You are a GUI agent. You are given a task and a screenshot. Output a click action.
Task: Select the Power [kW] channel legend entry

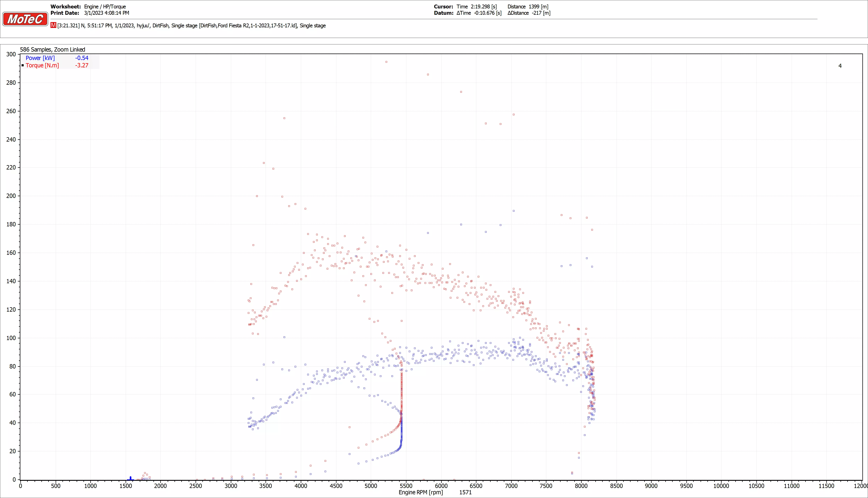tap(40, 58)
